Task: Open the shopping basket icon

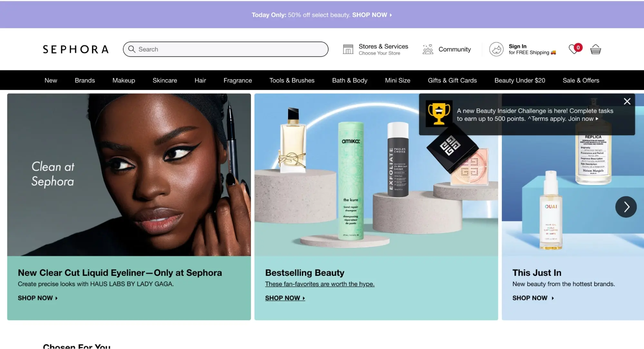Action: pyautogui.click(x=595, y=49)
